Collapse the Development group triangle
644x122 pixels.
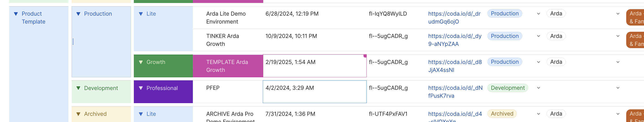pyautogui.click(x=78, y=88)
